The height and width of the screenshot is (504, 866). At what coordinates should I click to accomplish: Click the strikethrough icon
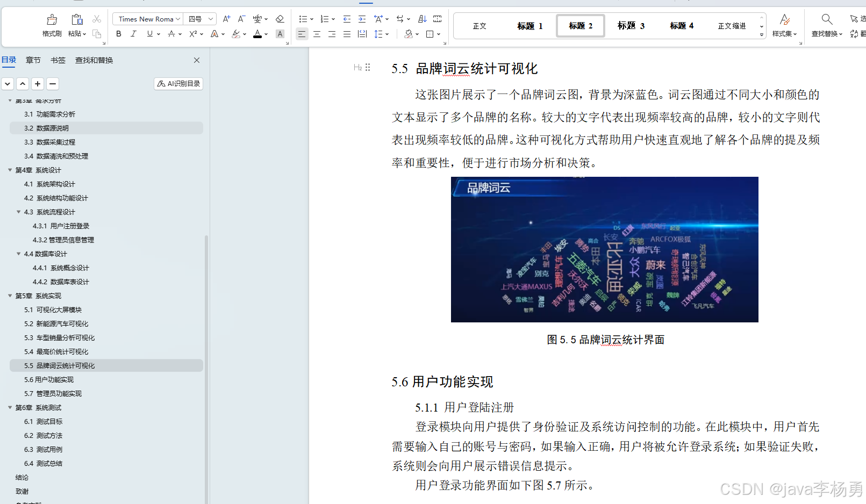coord(171,34)
